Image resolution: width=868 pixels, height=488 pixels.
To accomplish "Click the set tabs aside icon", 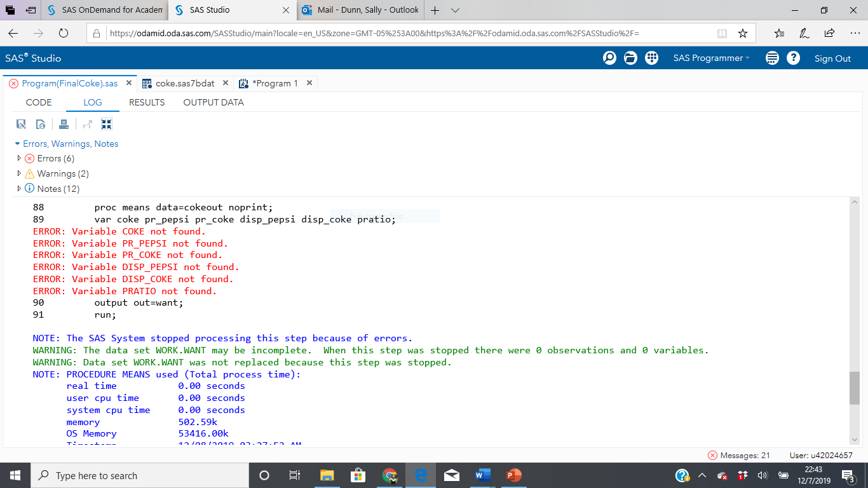I will tap(31, 10).
